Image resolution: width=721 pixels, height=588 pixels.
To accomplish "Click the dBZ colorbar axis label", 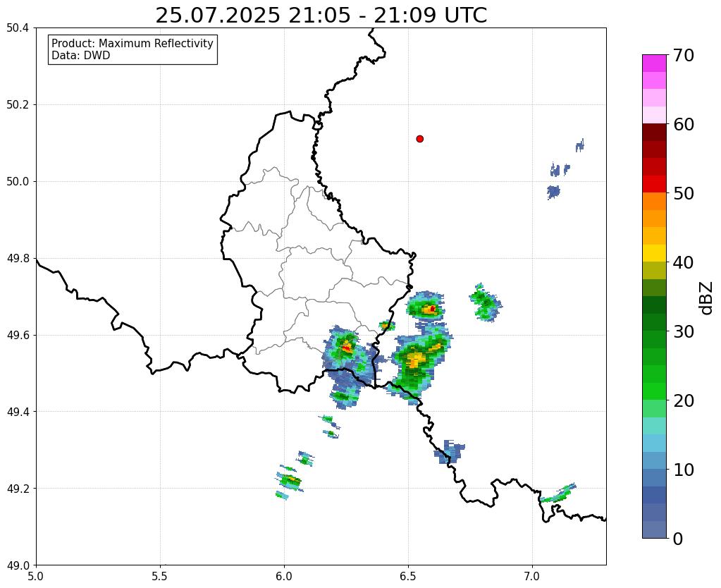I will (x=707, y=298).
